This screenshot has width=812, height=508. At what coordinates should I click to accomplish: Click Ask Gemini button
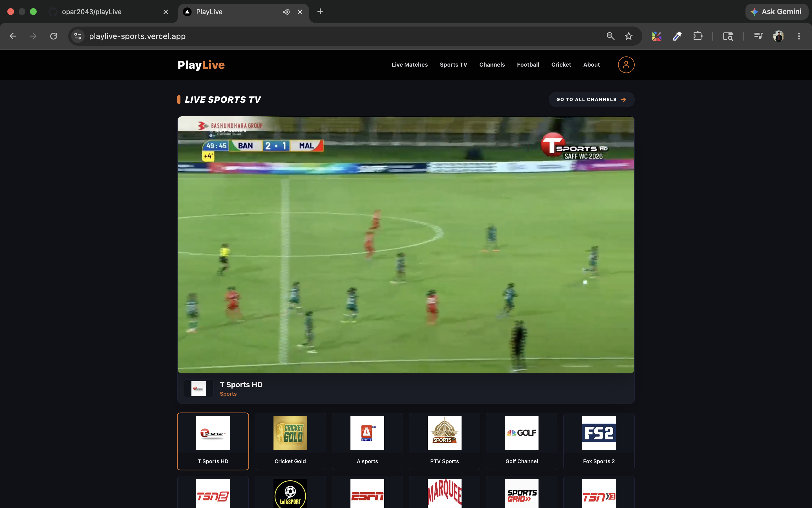click(x=776, y=12)
